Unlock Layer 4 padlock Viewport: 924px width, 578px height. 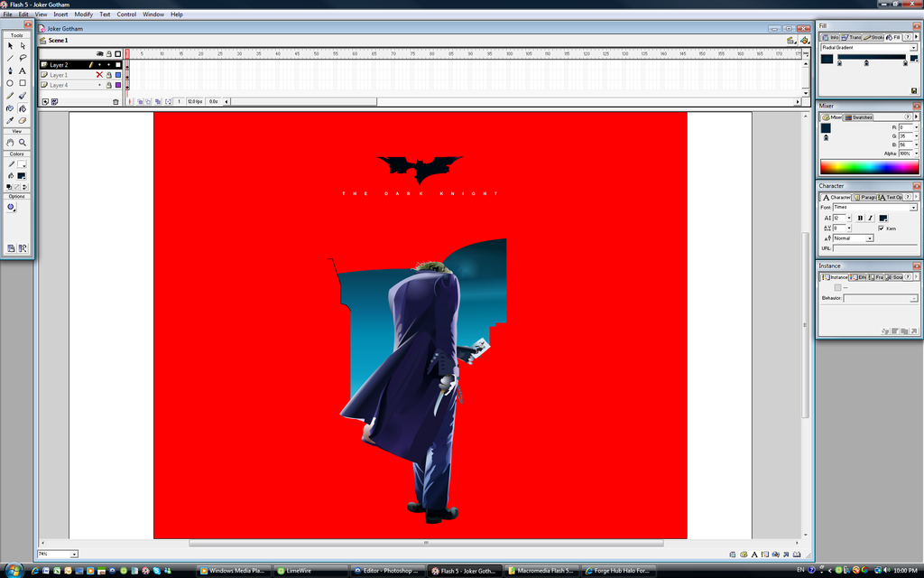tap(108, 85)
